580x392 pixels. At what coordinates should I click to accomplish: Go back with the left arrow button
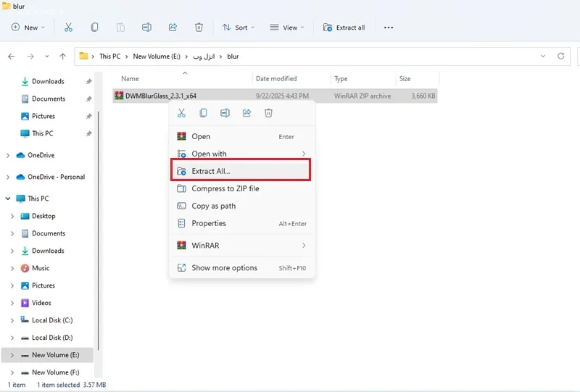(12, 57)
